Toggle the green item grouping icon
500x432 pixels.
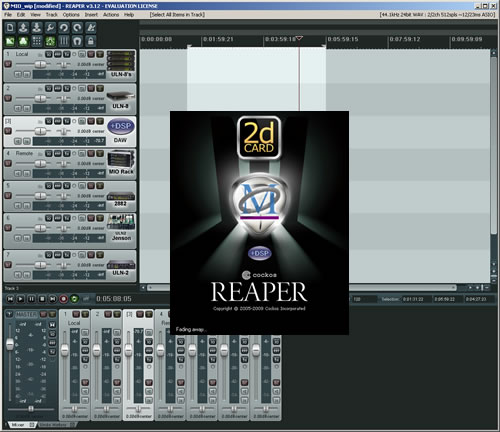point(23,41)
